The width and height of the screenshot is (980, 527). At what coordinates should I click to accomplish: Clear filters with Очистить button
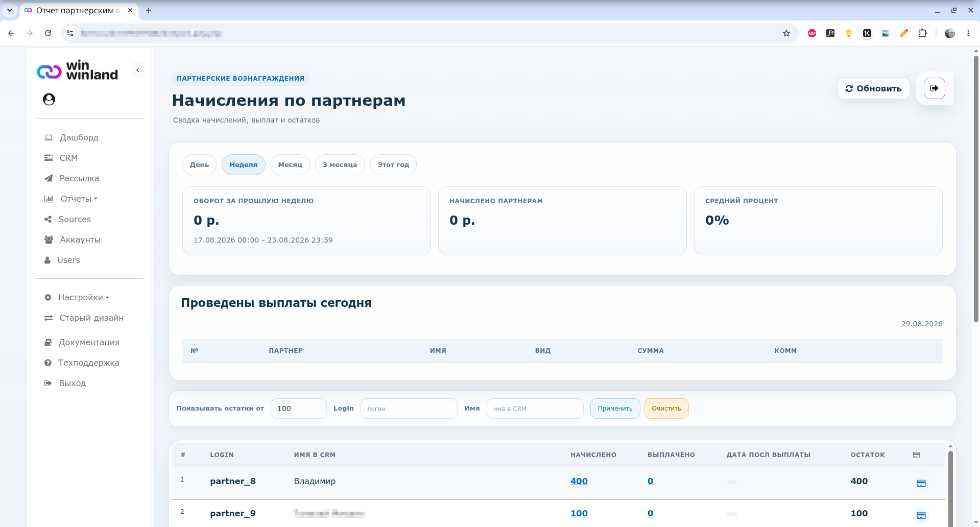(x=666, y=409)
